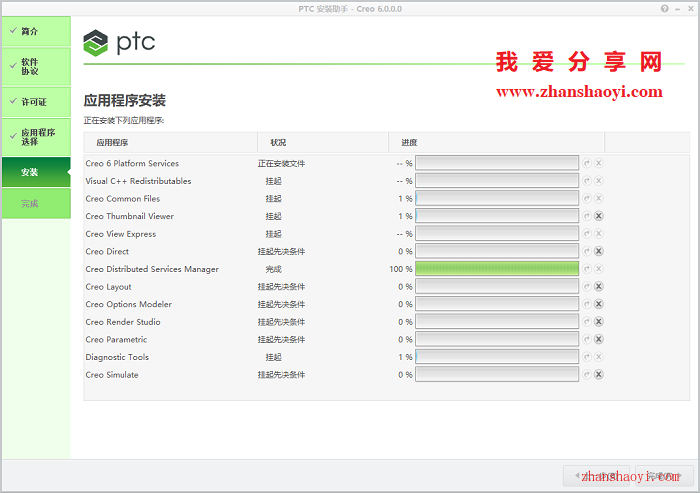Image resolution: width=700 pixels, height=493 pixels.
Task: Cancel installation of Creo Thumbnail Viewer
Action: 599,216
